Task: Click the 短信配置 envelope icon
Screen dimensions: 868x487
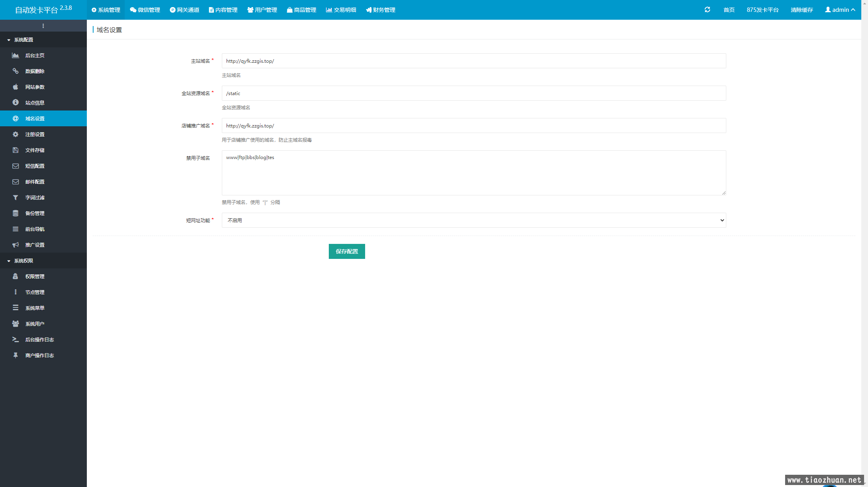Action: pos(15,166)
